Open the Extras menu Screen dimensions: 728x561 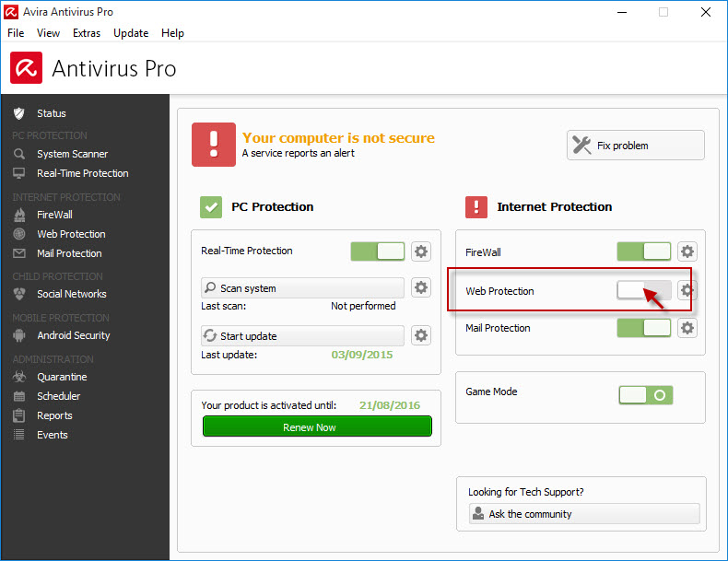pos(87,33)
